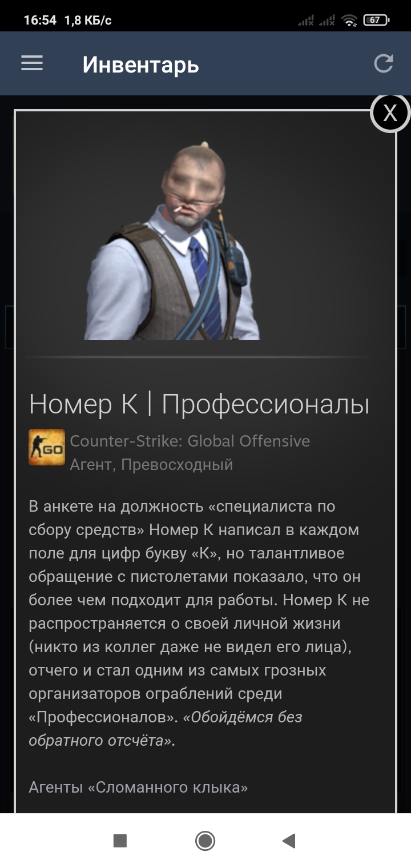Tap the network speed 1,8 КБ/с indicator
This screenshot has height=868, width=411.
(88, 20)
